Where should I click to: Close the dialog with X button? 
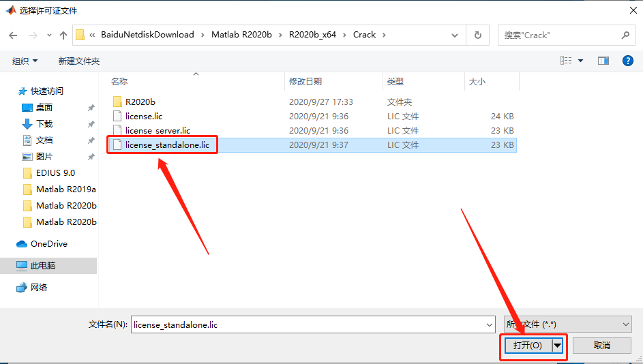click(633, 10)
